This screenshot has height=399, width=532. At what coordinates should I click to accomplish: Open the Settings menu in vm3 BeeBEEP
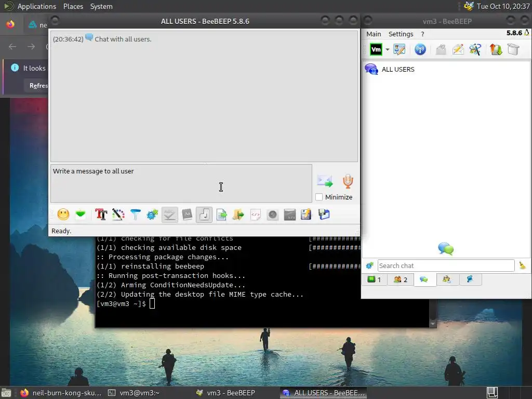[x=401, y=34]
